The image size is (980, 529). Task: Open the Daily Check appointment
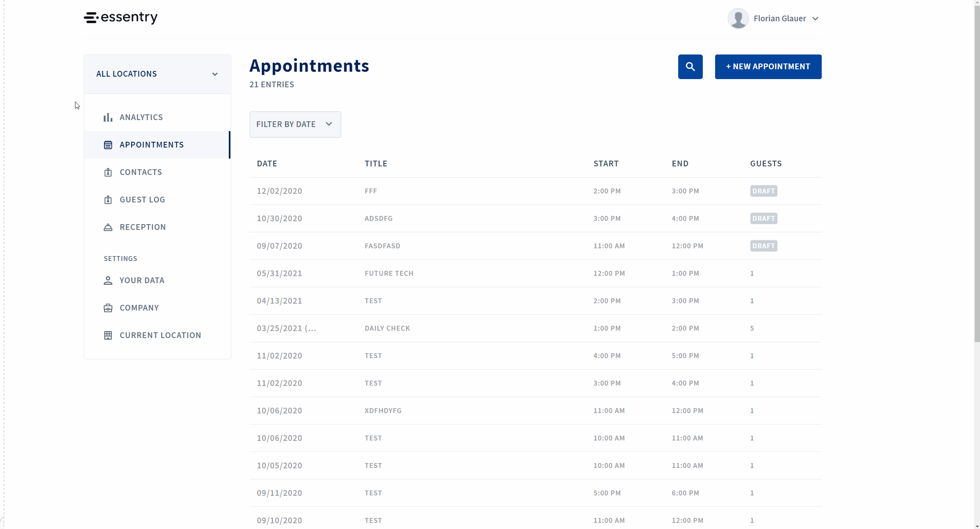pos(536,329)
